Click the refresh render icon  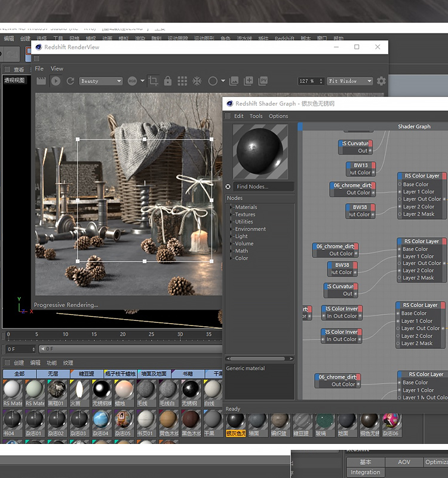coord(70,81)
